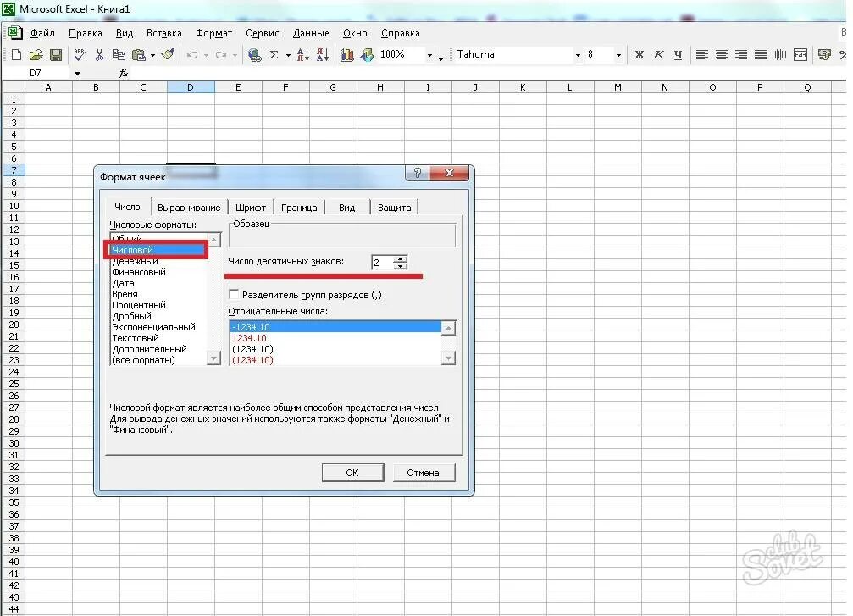
Task: Open the Paste options dropdown arrow
Action: click(x=152, y=55)
